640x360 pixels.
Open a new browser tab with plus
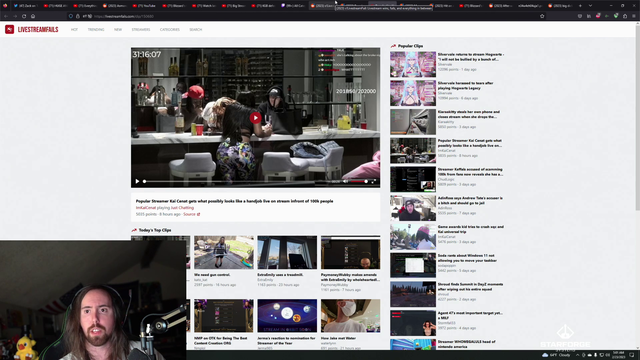point(580,6)
